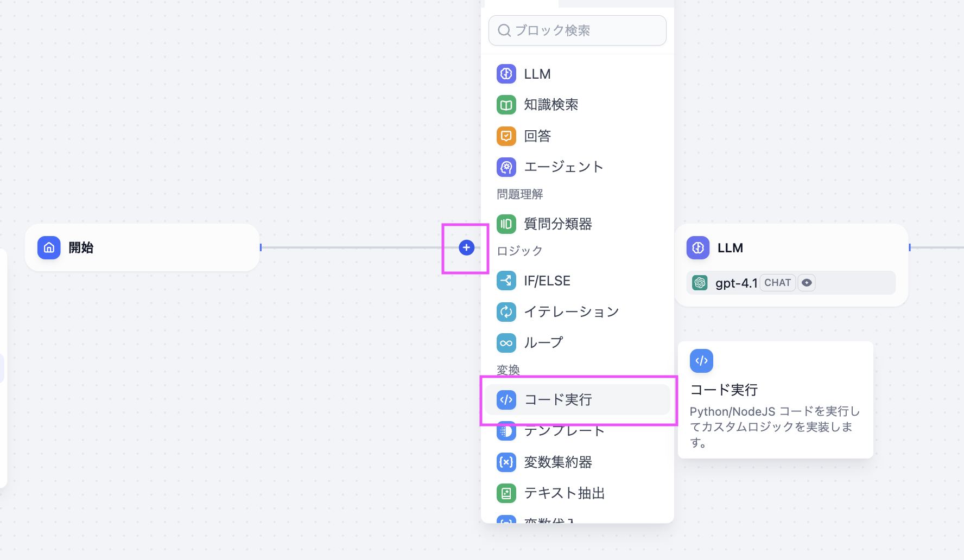Screen dimensions: 964x560
Task: Click the LLM block icon in list
Action: pos(506,74)
